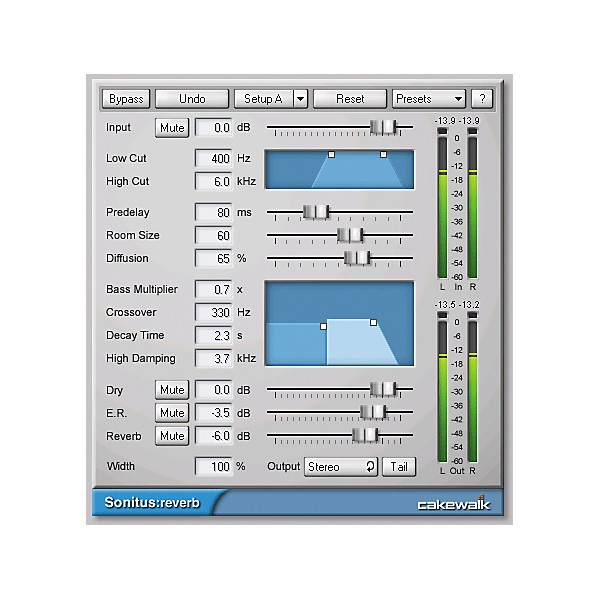Click the input left channel peak readout -13.9
600x600 pixels.
coord(445,121)
